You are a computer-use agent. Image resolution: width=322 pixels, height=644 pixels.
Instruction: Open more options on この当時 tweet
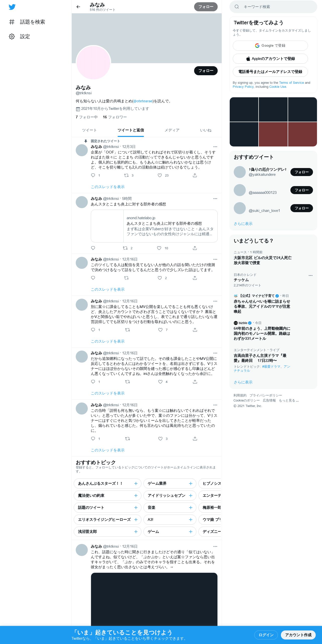pos(215,405)
